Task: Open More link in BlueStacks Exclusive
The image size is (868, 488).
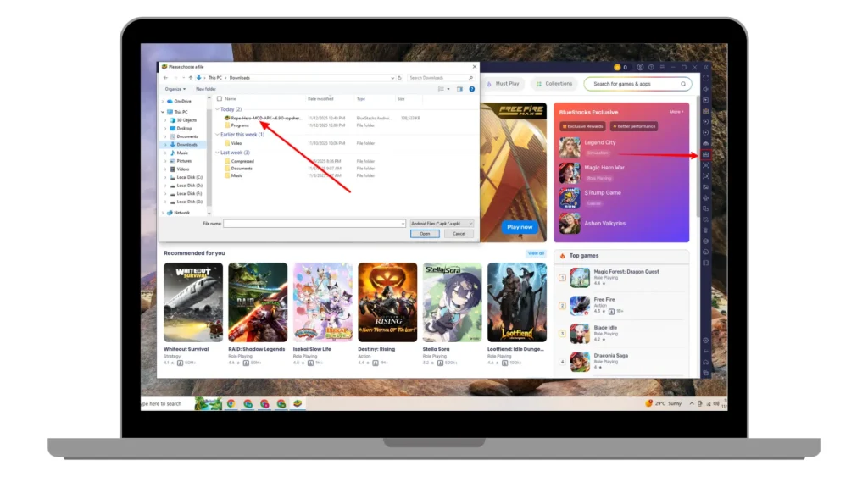Action: pyautogui.click(x=676, y=112)
